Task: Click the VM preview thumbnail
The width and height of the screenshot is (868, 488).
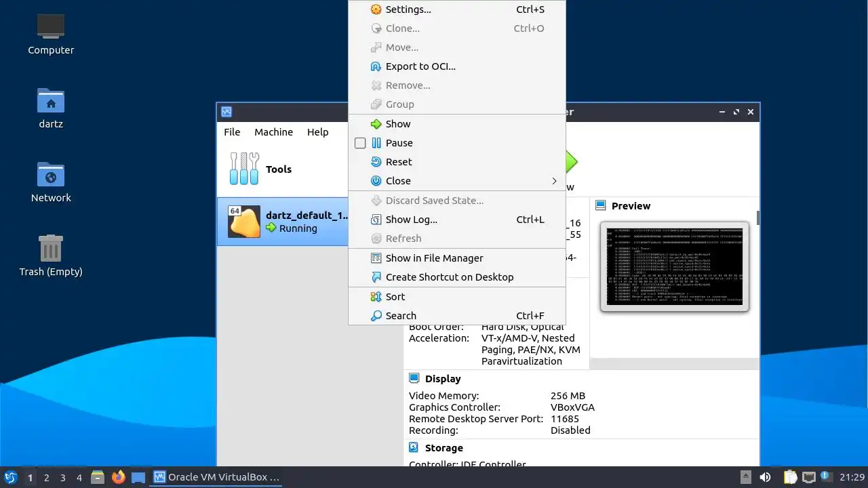Action: [675, 266]
